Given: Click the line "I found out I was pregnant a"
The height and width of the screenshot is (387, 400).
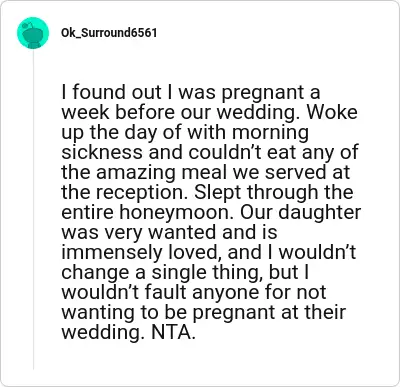Looking at the screenshot, I should click(x=191, y=92).
